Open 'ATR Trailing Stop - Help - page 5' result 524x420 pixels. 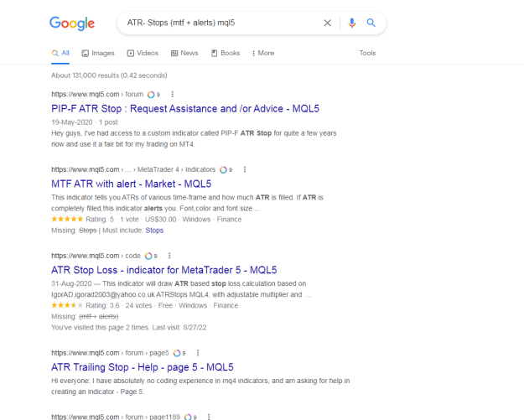[x=143, y=367]
